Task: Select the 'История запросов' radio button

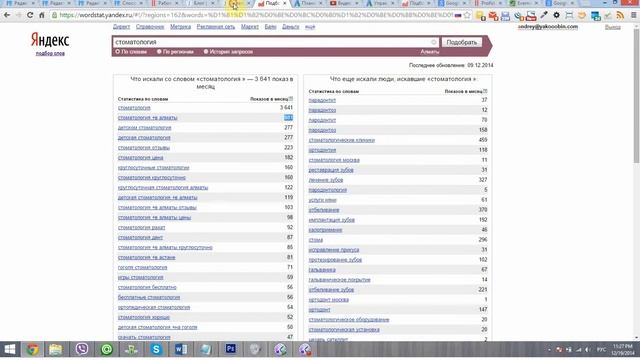Action: (x=206, y=52)
